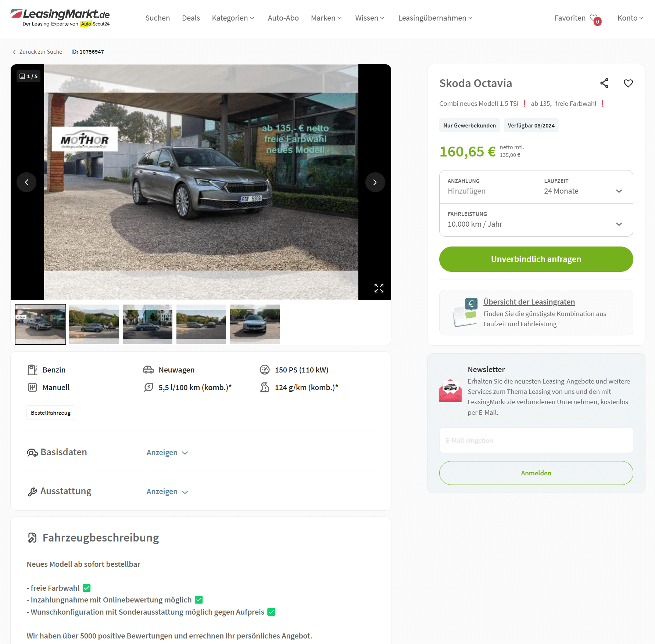Show the next gallery image

[x=375, y=182]
